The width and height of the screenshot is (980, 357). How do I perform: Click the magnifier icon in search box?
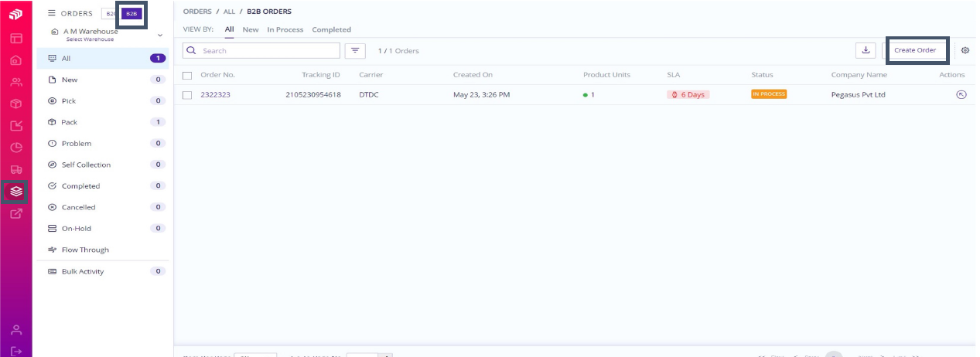(x=191, y=50)
